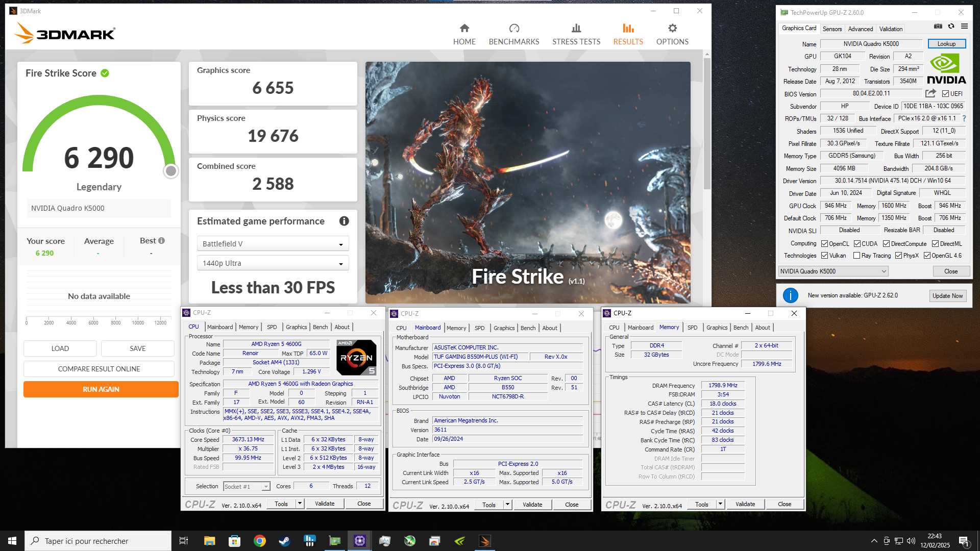The height and width of the screenshot is (551, 980).
Task: Click the green verified checkmark beside Fire Strike Score
Action: coord(105,73)
